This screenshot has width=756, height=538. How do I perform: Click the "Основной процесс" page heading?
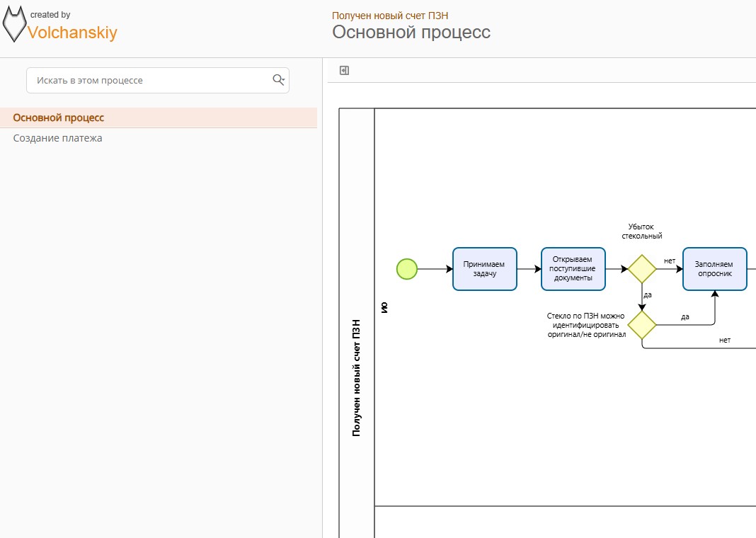click(x=411, y=33)
